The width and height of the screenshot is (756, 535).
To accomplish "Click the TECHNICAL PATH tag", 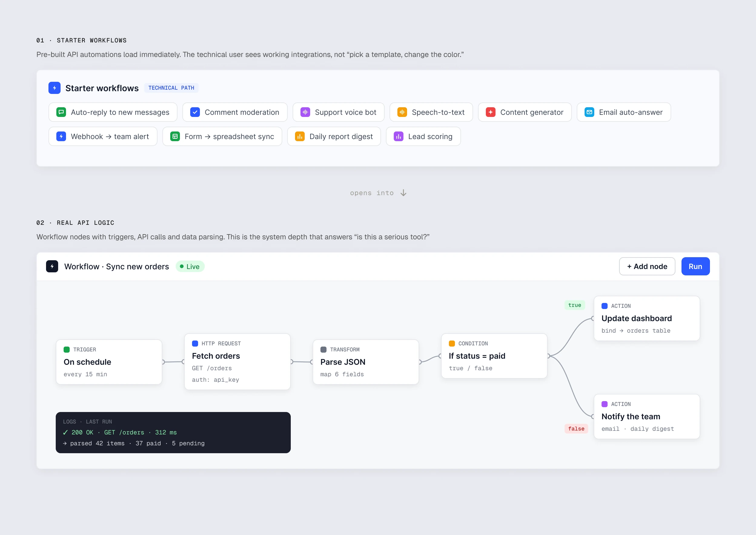I will coord(171,88).
